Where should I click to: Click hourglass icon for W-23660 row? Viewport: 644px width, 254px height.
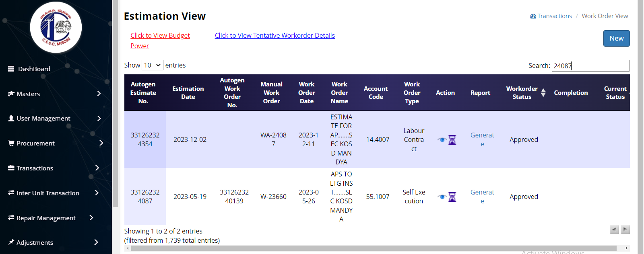coord(452,197)
